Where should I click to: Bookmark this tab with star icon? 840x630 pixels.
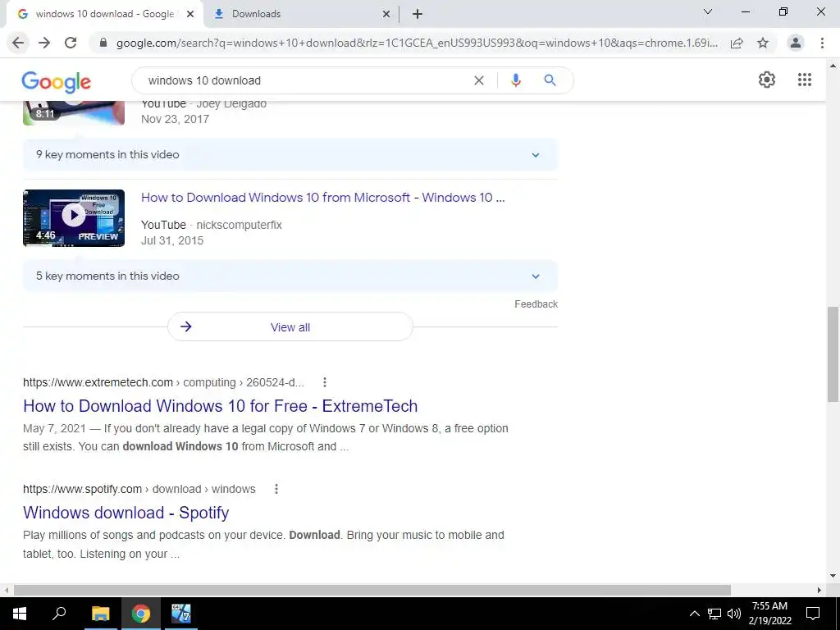763,43
